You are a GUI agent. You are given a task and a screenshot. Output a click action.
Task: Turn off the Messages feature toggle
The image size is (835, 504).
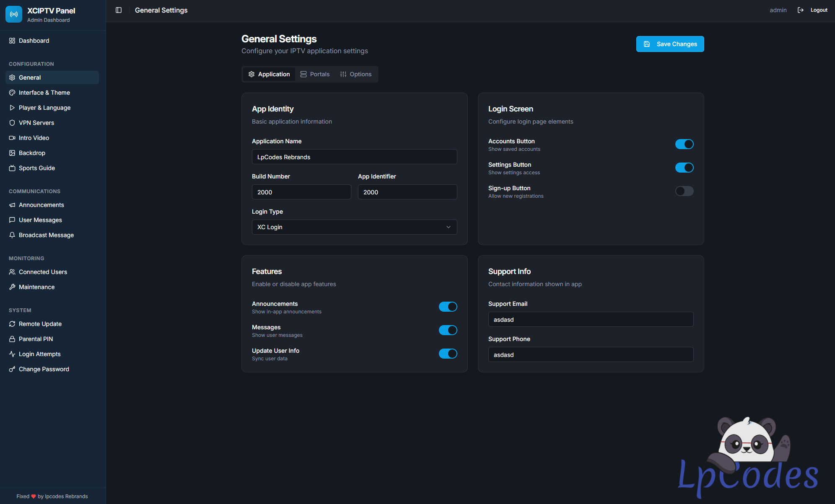point(448,330)
